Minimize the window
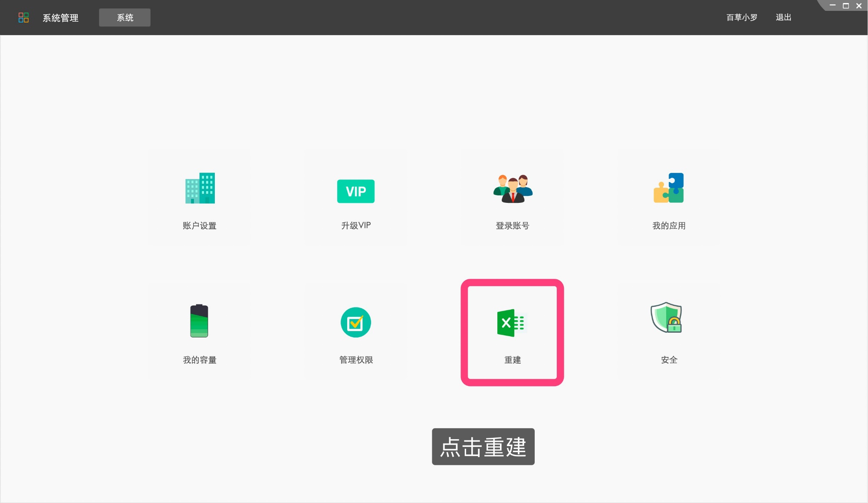 click(832, 6)
